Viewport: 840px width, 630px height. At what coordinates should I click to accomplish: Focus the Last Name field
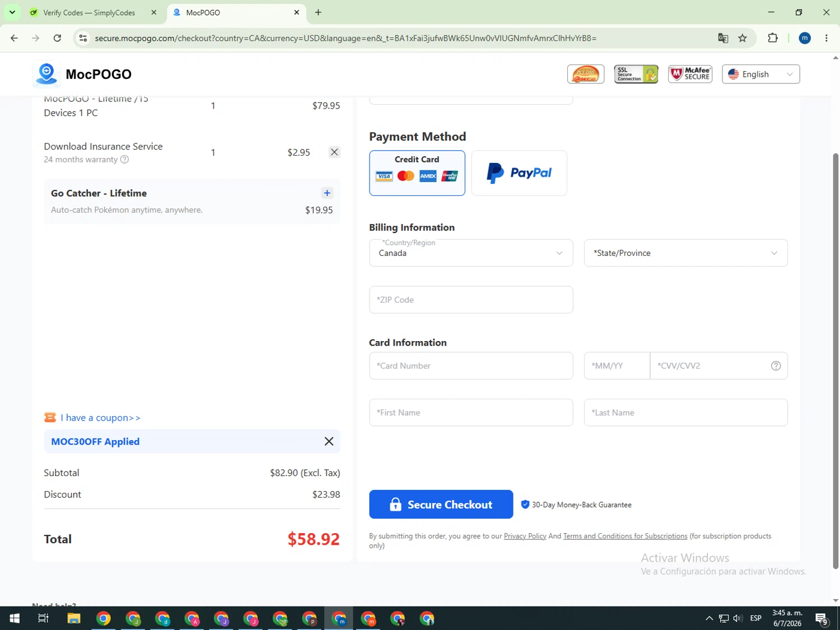686,413
